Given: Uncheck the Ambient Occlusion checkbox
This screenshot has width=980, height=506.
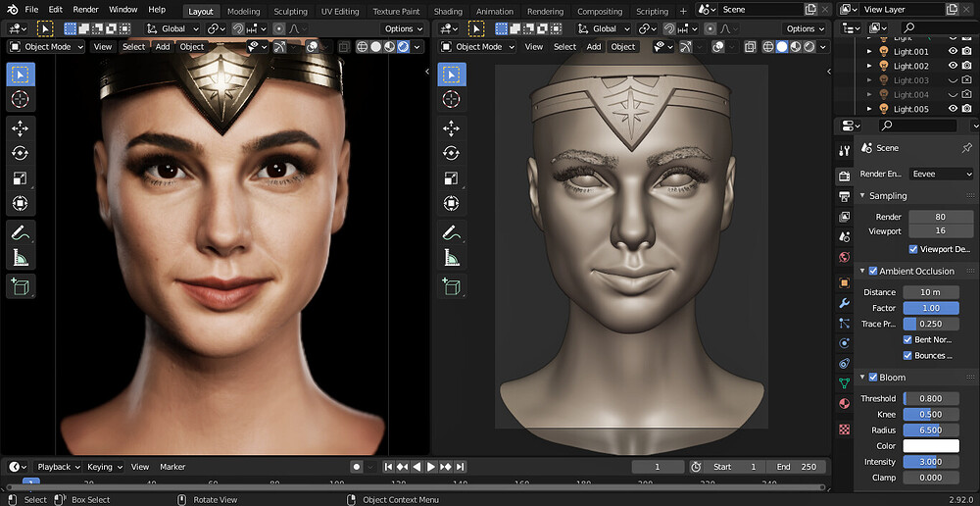Looking at the screenshot, I should 873,271.
